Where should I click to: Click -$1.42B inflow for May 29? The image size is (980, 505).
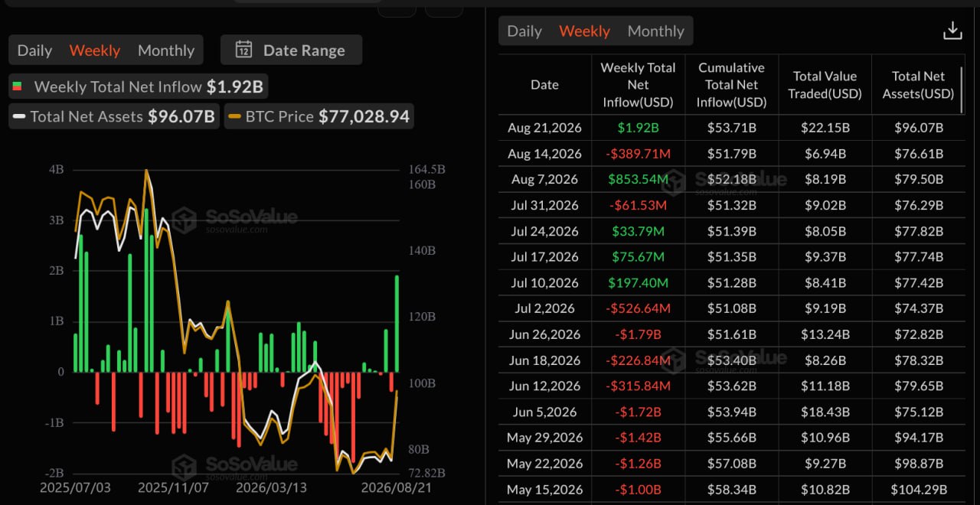(x=638, y=438)
